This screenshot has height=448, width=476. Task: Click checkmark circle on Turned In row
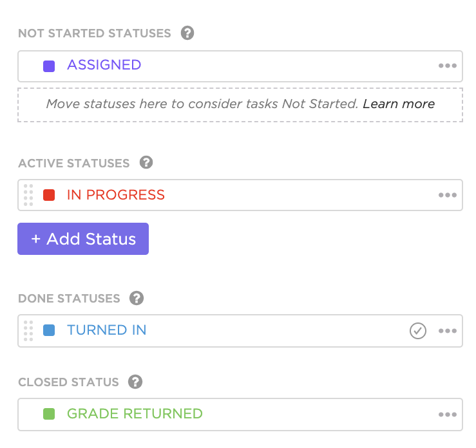tap(418, 331)
